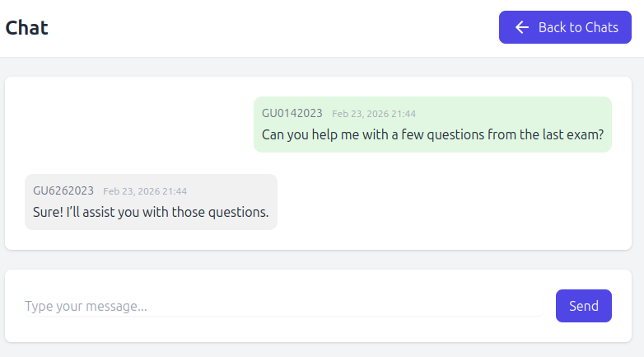The height and width of the screenshot is (357, 644).
Task: Click the Chat page heading
Action: tap(27, 27)
